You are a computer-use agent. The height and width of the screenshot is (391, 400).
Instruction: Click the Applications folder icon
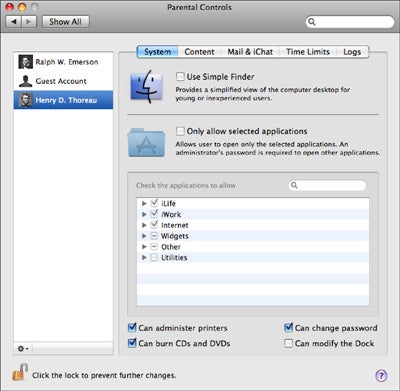click(146, 142)
